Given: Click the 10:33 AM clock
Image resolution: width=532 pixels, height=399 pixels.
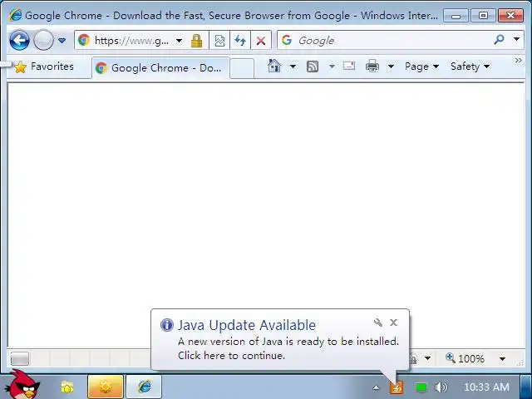Looking at the screenshot, I should (486, 387).
